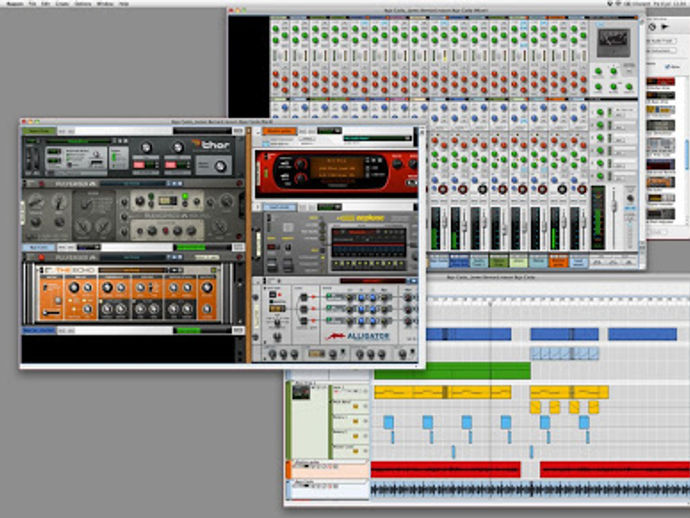This screenshot has height=518, width=690.
Task: Select the orange-labeled mixer channel strip name
Action: click(x=558, y=262)
